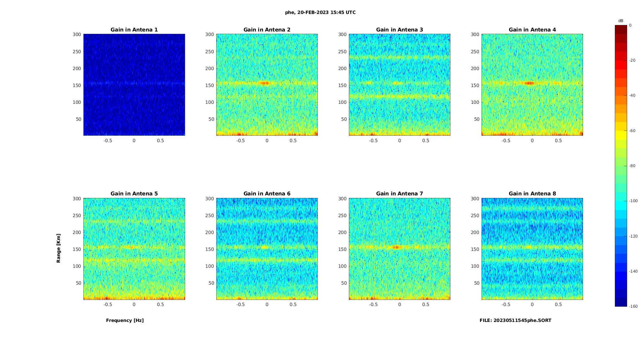Click the Gain in Antena 6 title text
644x345 pixels.
click(x=267, y=193)
